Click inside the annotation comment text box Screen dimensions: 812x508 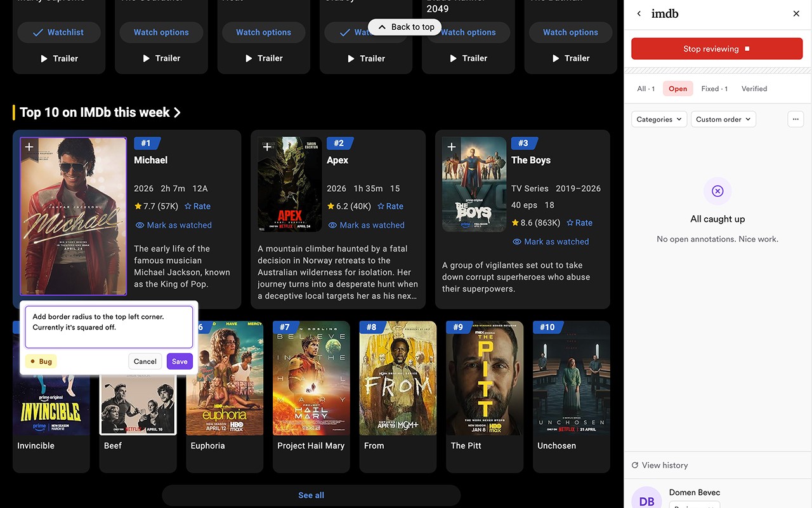(x=109, y=327)
